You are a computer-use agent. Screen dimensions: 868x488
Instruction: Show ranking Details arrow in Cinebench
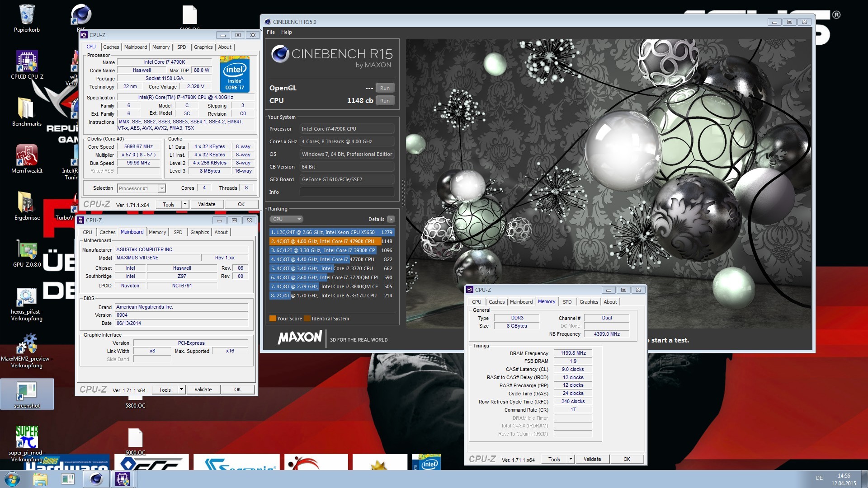tap(391, 219)
